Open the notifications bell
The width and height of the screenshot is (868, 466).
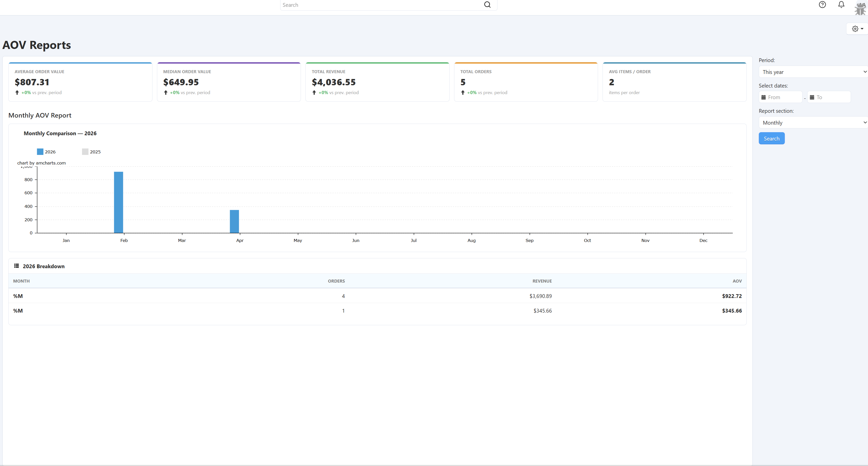point(841,5)
